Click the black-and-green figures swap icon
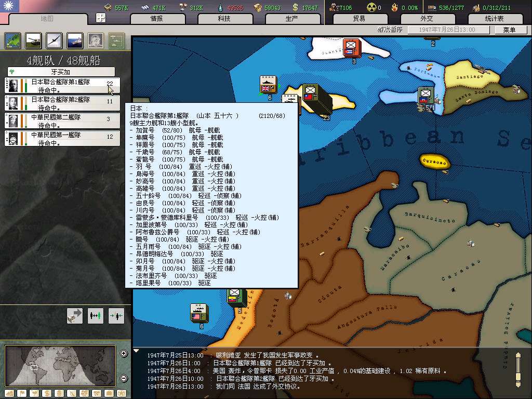This screenshot has height=399, width=532. pos(95,315)
